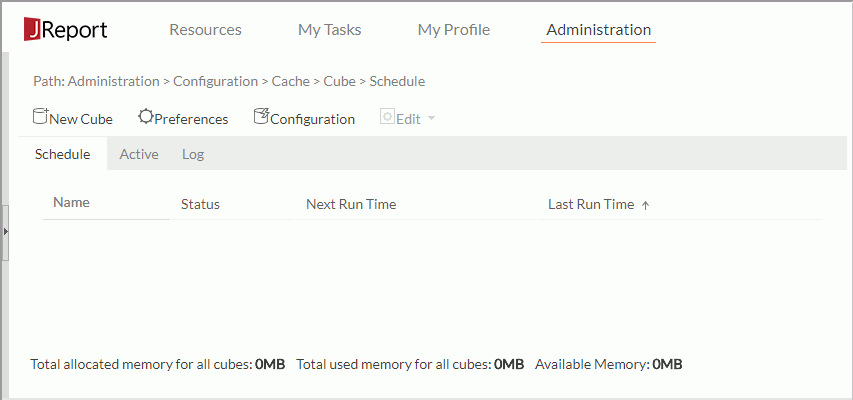Screen dimensions: 853x400
Task: Switch to the Log tab
Action: [193, 155]
